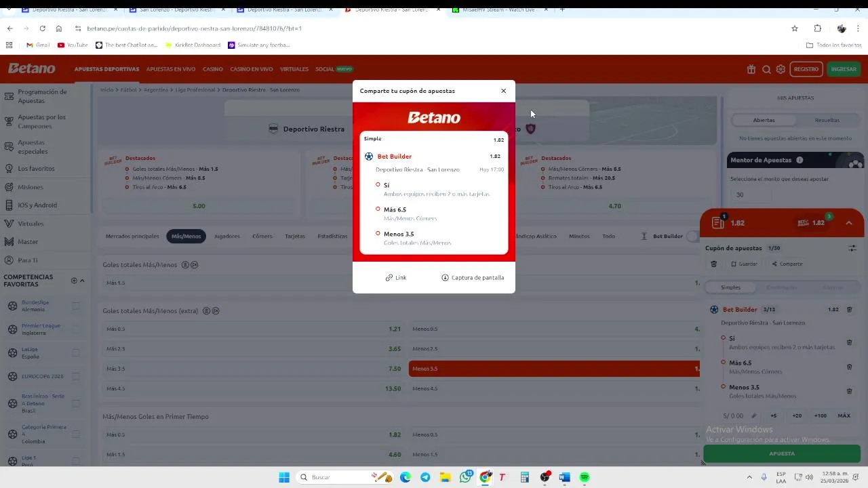Viewport: 868px width, 488px height.
Task: Deselect the highlighted Menos 3.5 selection
Action: (x=555, y=369)
